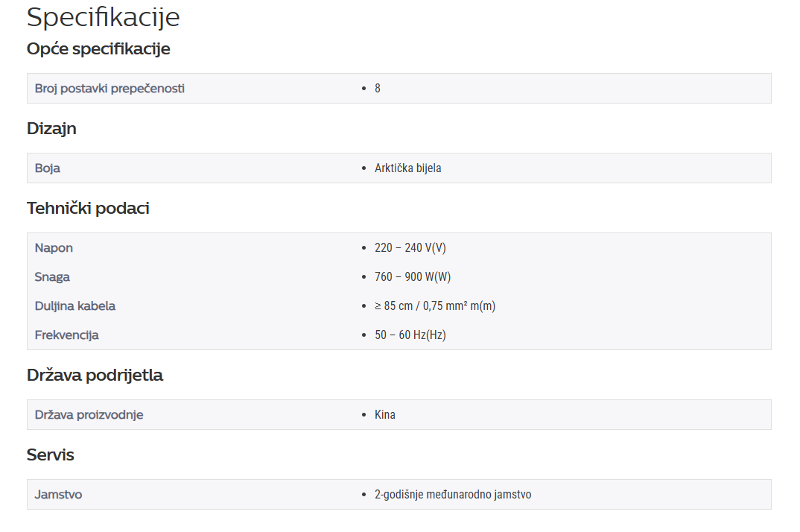Viewport: 800px width, 532px height.
Task: Select the Napon label
Action: click(54, 248)
